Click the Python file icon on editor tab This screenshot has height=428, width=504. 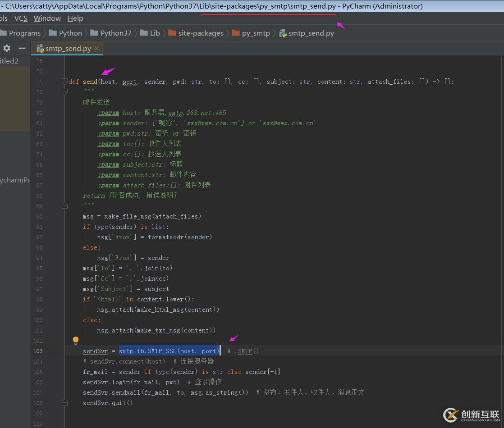(x=40, y=48)
